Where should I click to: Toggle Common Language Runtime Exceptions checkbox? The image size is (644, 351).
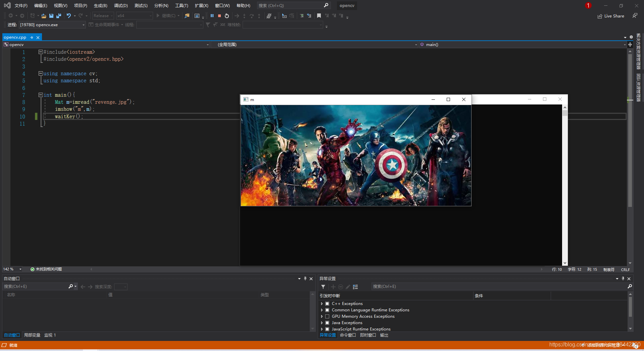[327, 310]
